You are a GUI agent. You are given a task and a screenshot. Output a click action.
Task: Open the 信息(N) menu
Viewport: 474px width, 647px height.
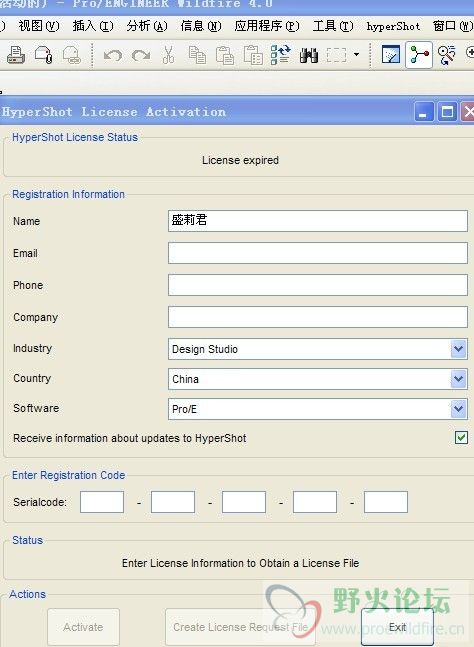click(201, 26)
